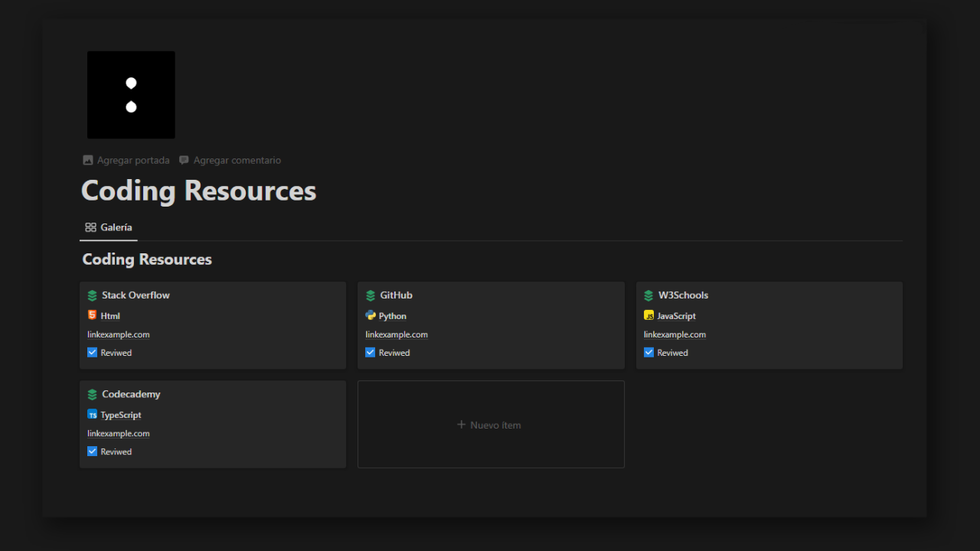Click the TypeScript language label
980x551 pixels.
(121, 416)
